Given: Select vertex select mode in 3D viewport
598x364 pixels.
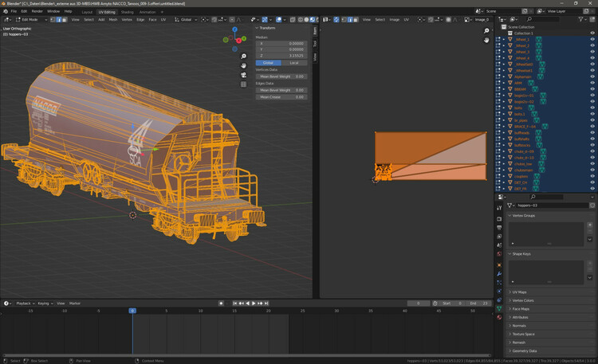Looking at the screenshot, I should tap(53, 19).
